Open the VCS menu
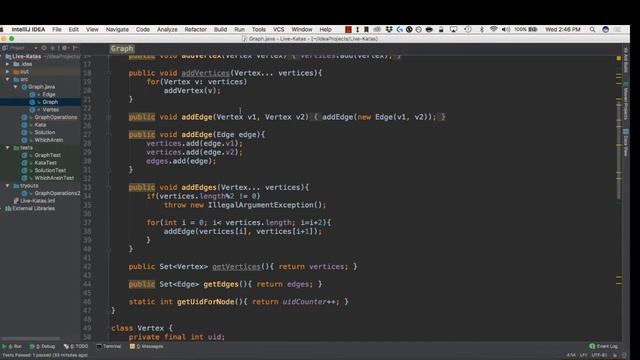Viewport: 640px width, 360px height. click(278, 29)
